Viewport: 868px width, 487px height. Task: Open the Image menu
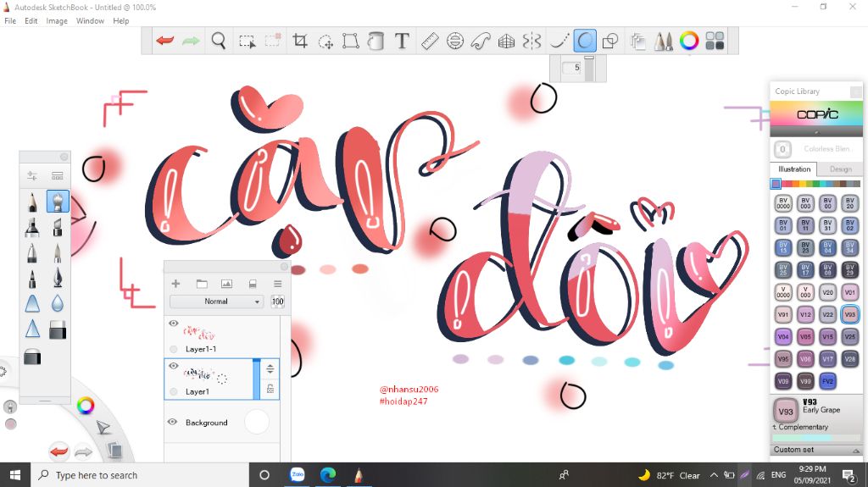(57, 21)
